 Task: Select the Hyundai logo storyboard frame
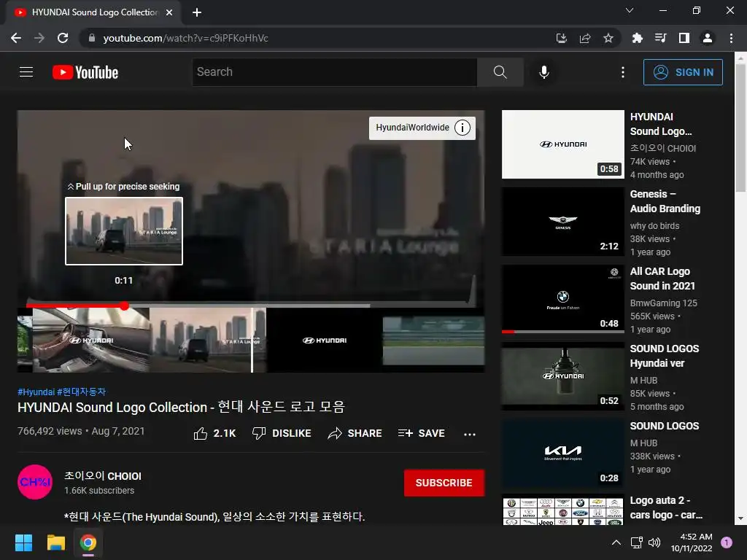[325, 340]
